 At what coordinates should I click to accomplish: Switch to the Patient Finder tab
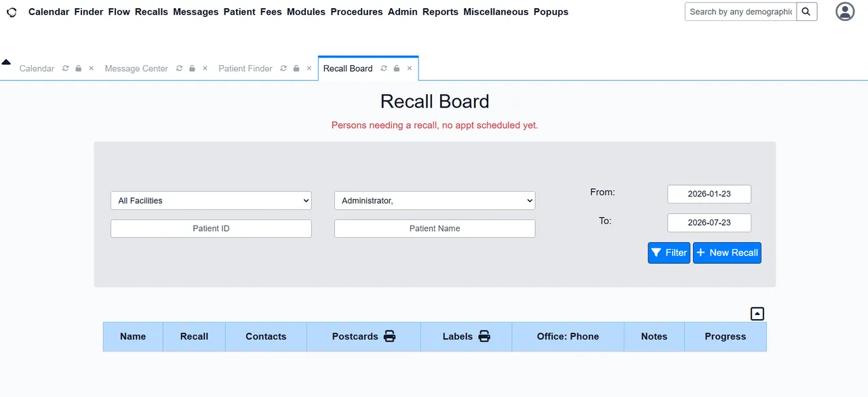point(245,68)
